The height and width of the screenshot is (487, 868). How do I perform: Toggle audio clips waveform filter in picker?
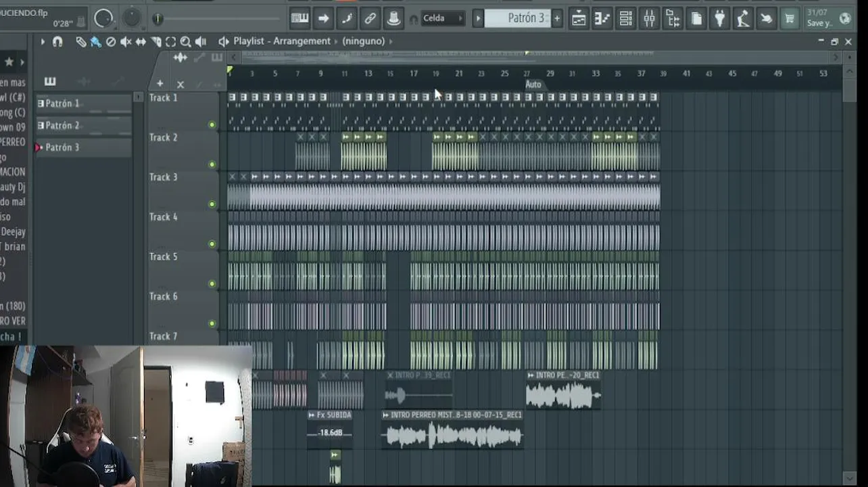coord(84,81)
